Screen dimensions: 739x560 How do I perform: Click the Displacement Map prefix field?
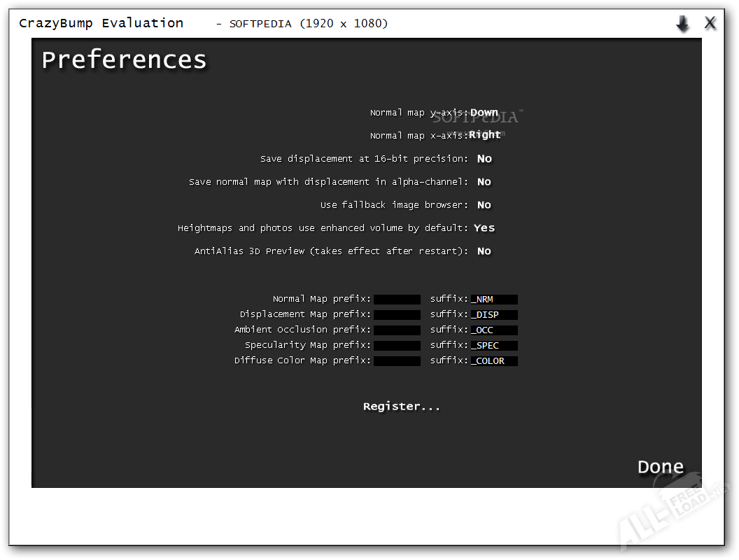(397, 315)
